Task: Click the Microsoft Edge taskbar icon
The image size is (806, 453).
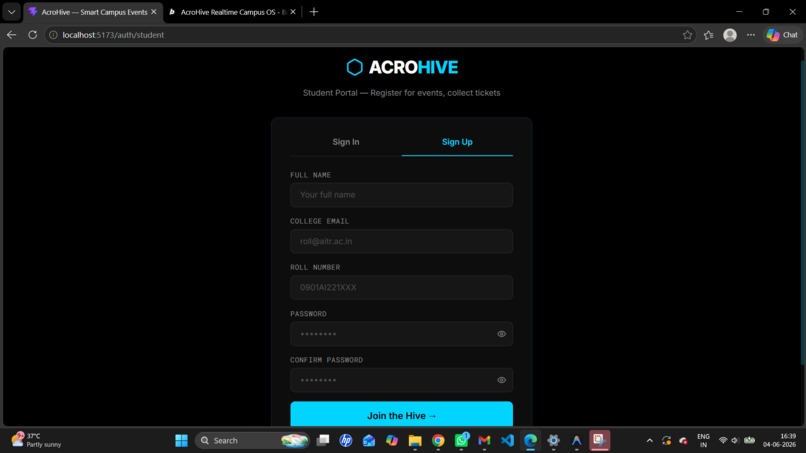Action: tap(530, 441)
